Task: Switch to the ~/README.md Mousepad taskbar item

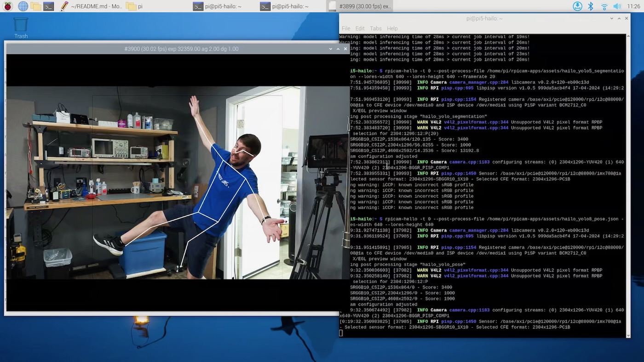Action: 91,6
